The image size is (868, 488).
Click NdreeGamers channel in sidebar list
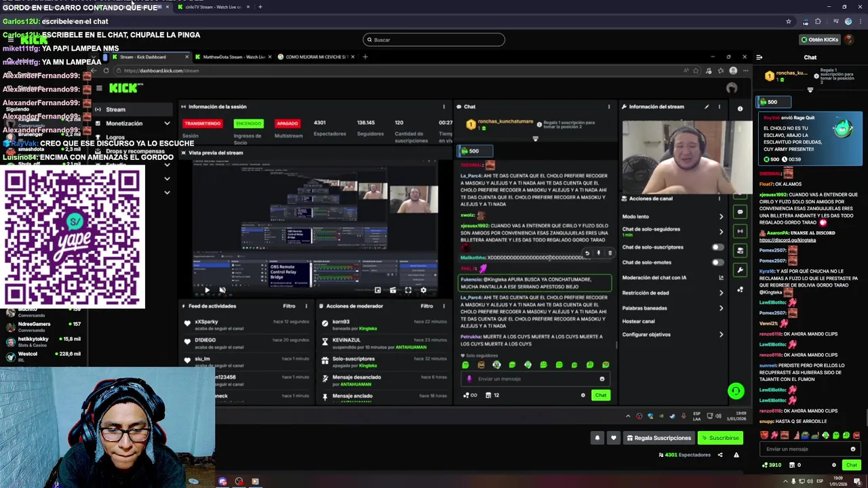click(x=43, y=325)
